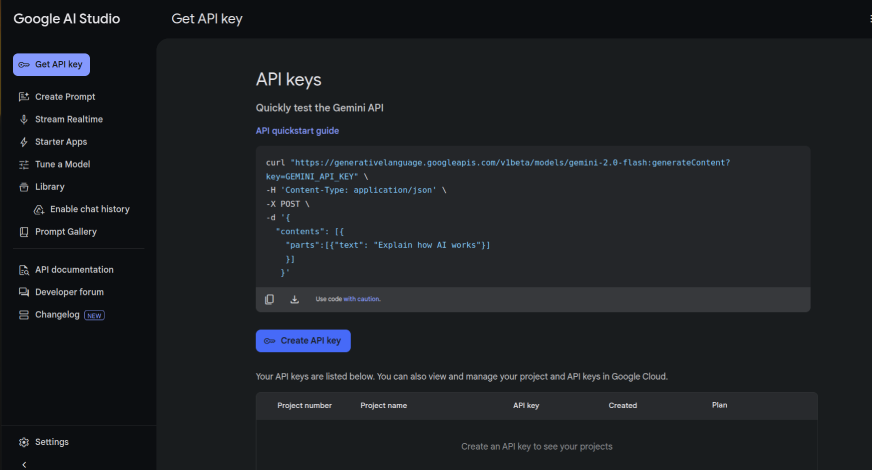Click the Changelog stack icon
This screenshot has height=470, width=872.
click(x=24, y=315)
